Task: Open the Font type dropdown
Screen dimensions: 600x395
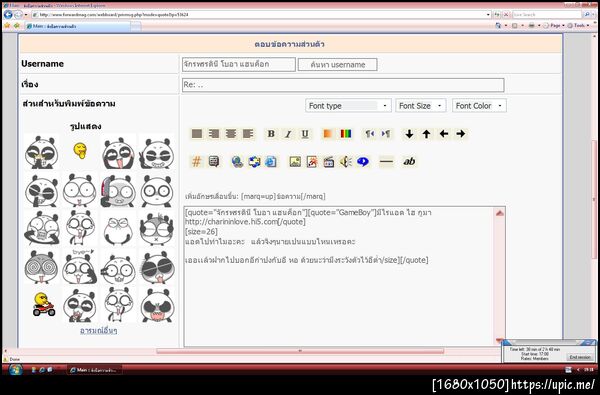Action: click(x=348, y=106)
